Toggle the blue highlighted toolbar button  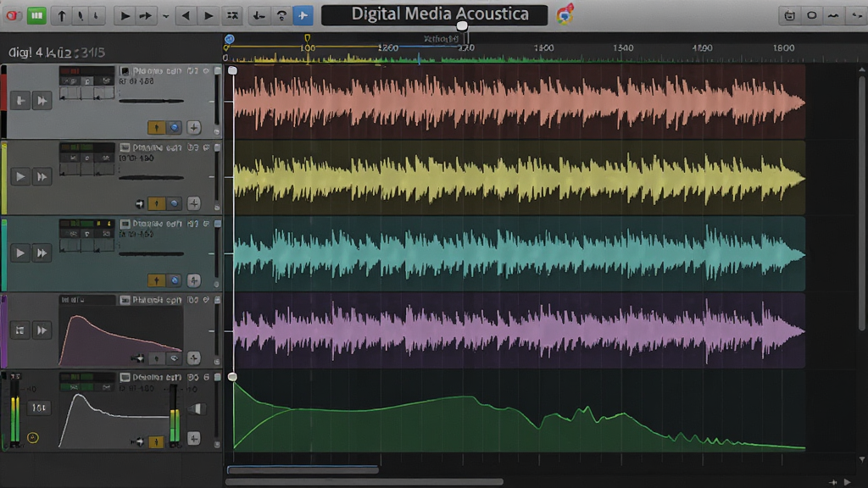click(303, 15)
